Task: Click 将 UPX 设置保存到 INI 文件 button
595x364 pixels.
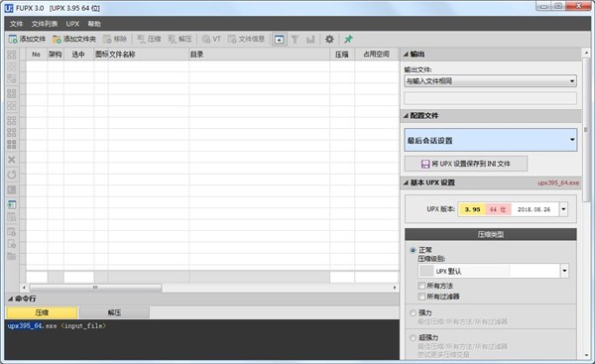Action: pos(466,164)
